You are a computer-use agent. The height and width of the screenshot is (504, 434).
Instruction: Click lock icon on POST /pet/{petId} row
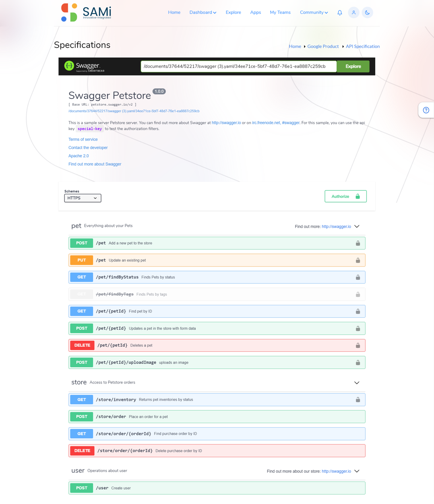click(x=358, y=328)
